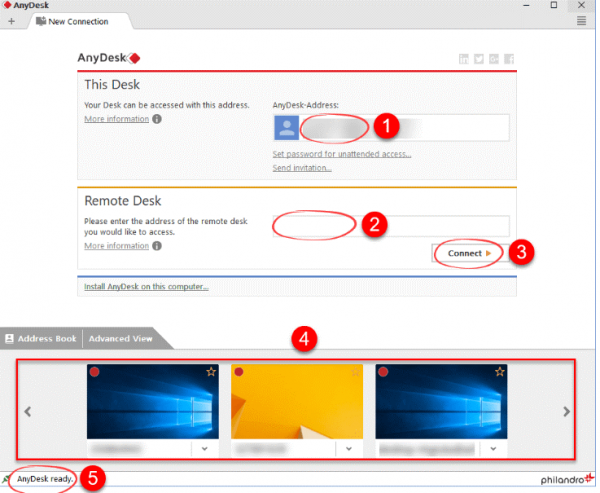This screenshot has width=600, height=493.
Task: Click the AnyDesk title bar app icon
Action: pyautogui.click(x=7, y=5)
